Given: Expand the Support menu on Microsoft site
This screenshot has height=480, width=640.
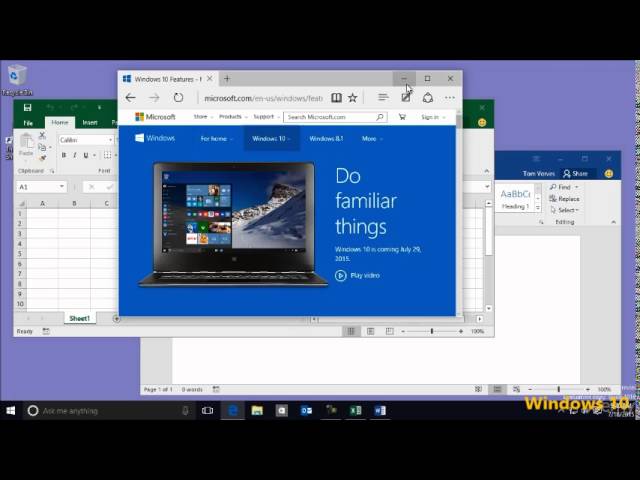Looking at the screenshot, I should 266,117.
